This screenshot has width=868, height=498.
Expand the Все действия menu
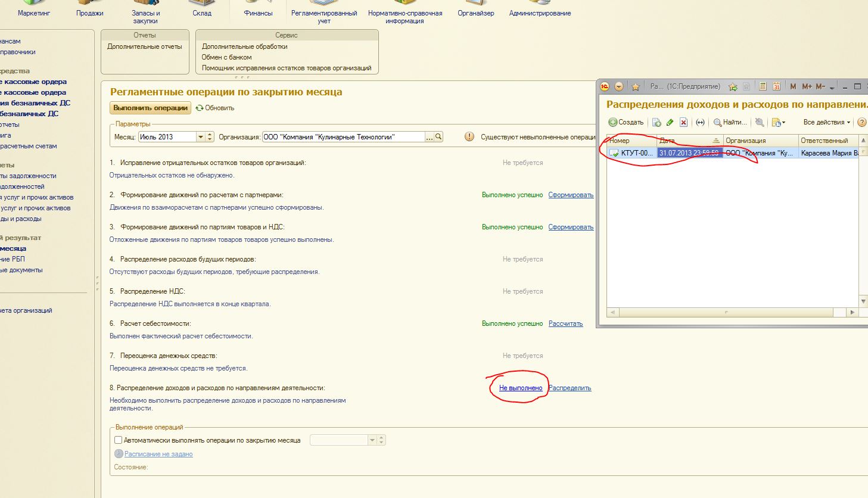point(827,122)
